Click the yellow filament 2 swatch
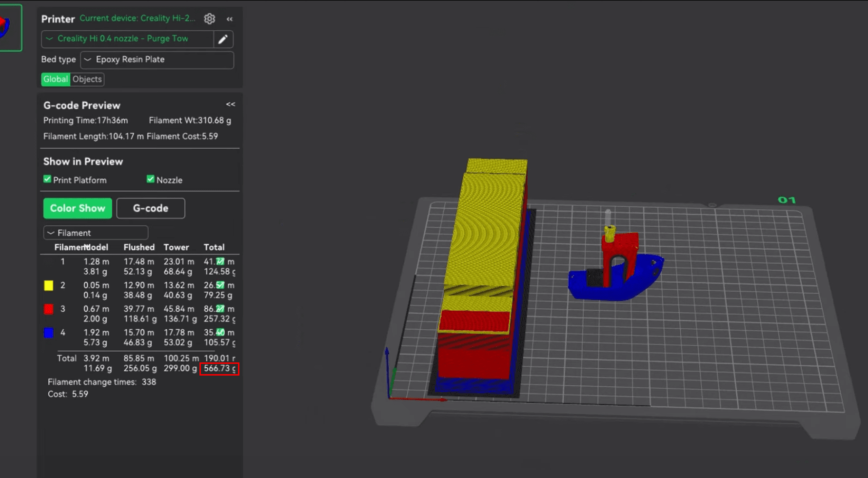The height and width of the screenshot is (478, 868). (x=49, y=286)
